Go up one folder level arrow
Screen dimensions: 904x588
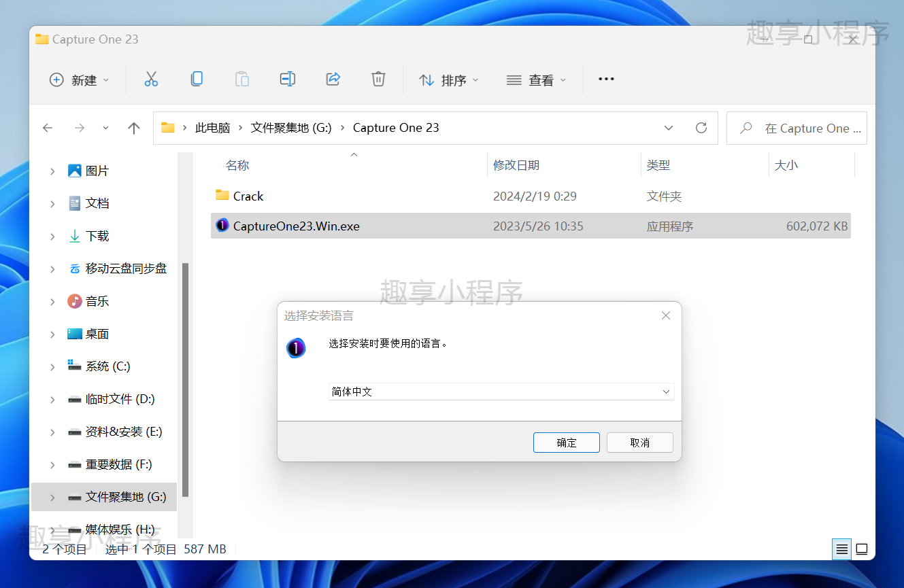coord(134,128)
